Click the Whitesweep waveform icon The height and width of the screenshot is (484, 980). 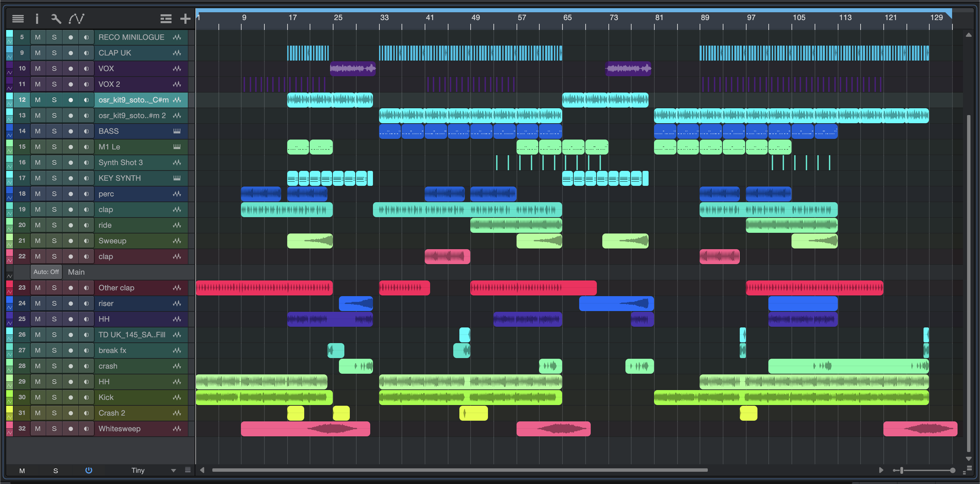[177, 429]
